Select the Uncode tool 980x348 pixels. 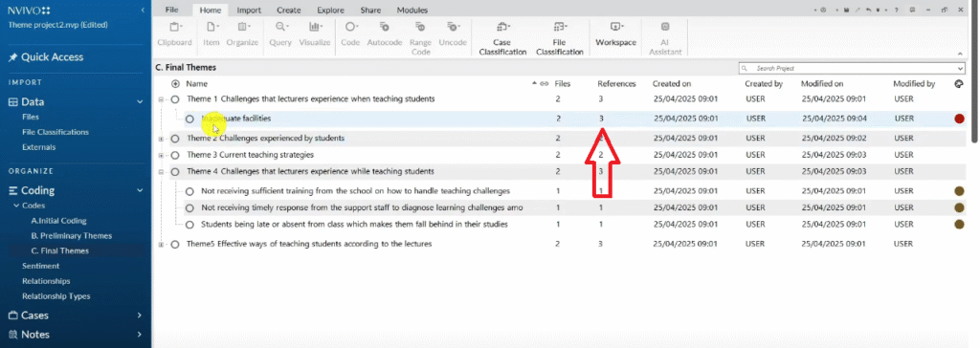(x=453, y=33)
